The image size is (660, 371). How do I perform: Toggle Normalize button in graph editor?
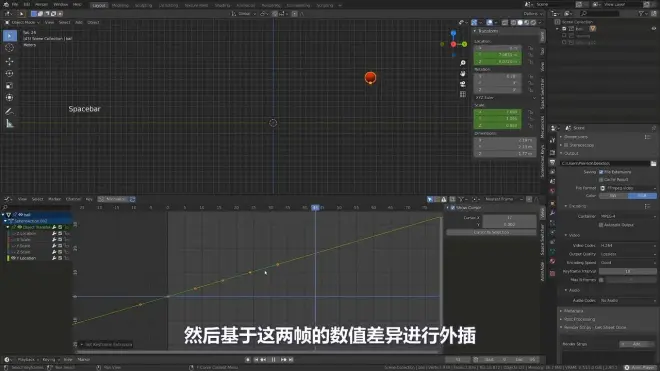pyautogui.click(x=114, y=199)
